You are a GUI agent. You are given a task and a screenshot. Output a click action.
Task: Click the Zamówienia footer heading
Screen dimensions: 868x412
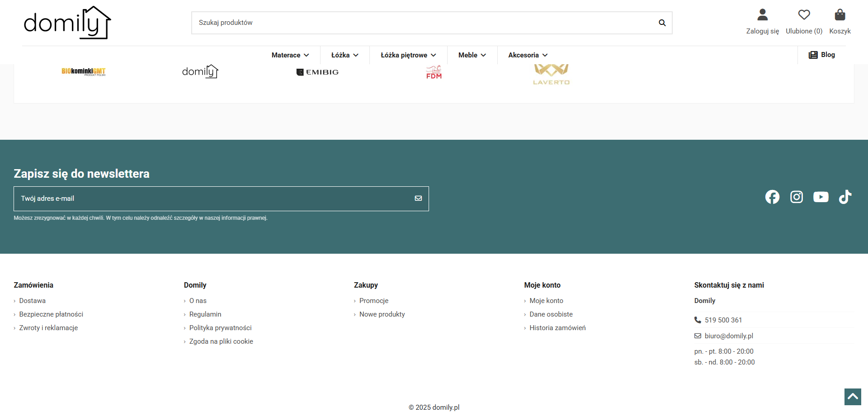tap(33, 285)
